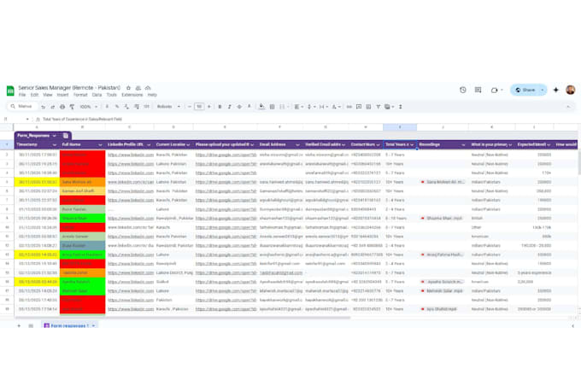
Task: Click the table view icon beside Form_Responses
Action: click(x=66, y=135)
